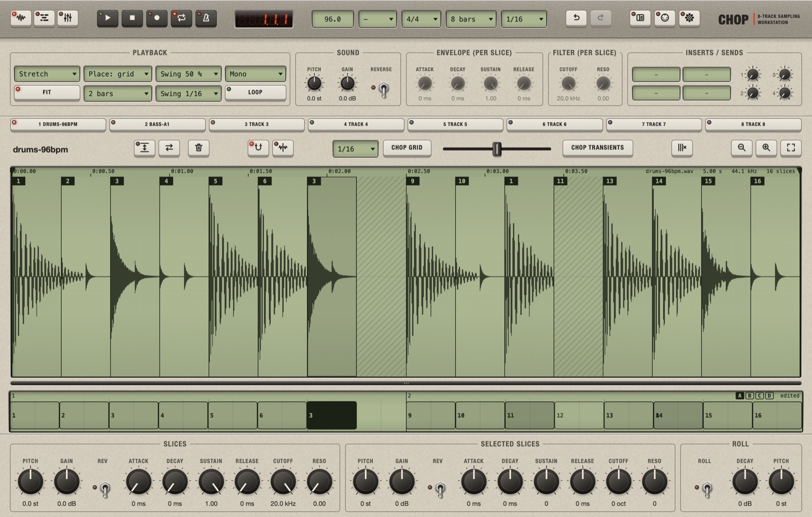Click the first empty insert slot
812x517 pixels.
(x=656, y=75)
